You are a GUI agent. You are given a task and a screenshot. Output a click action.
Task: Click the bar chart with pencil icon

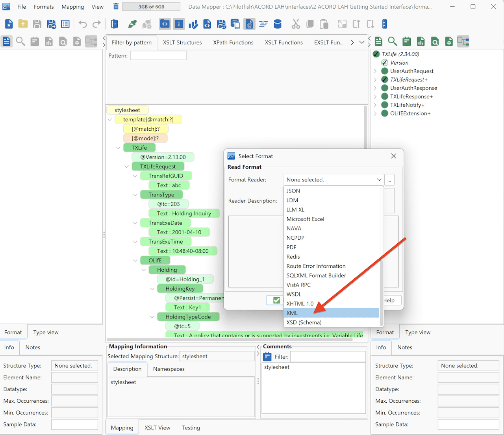click(x=193, y=24)
